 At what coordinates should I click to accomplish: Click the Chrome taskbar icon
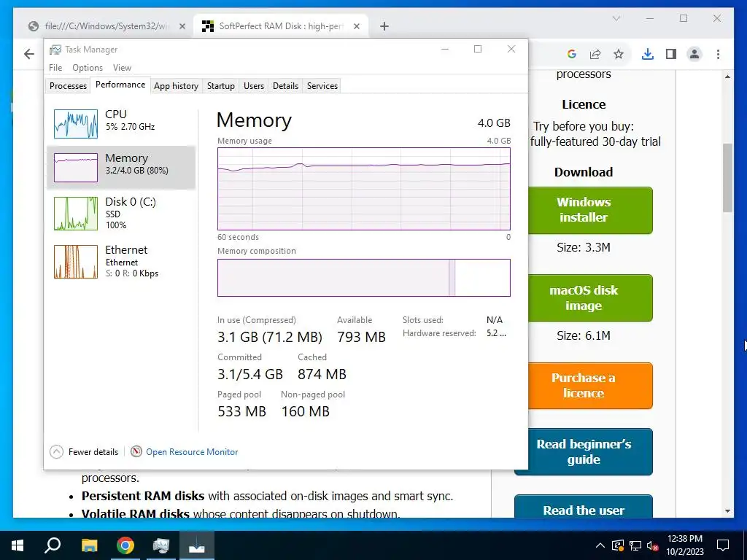pos(125,545)
